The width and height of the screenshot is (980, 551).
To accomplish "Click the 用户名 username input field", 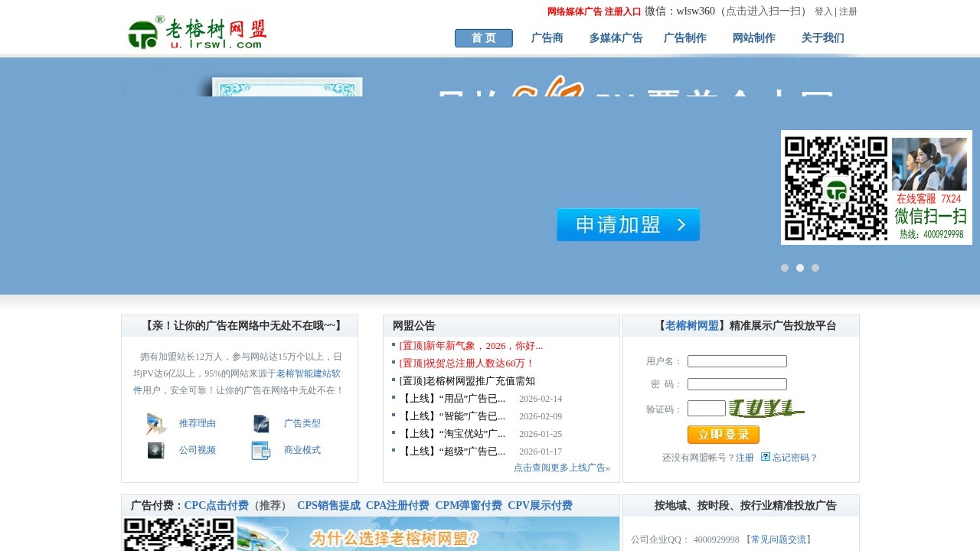I will (737, 360).
